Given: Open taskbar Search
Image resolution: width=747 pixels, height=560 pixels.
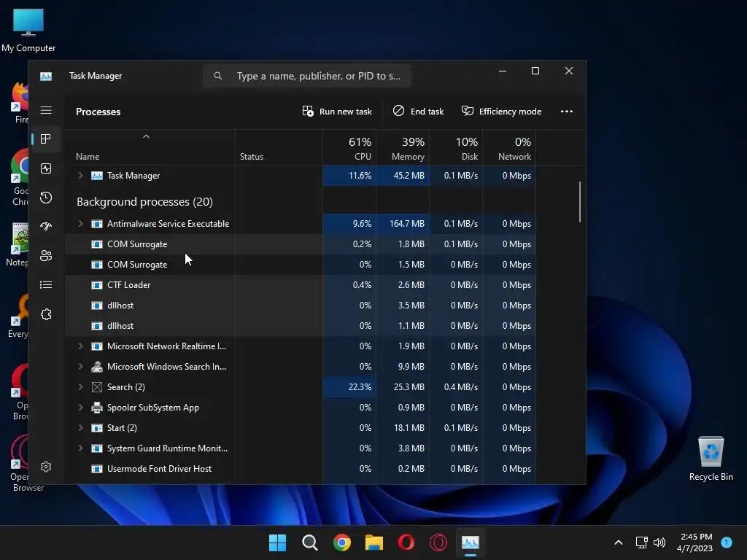Looking at the screenshot, I should pos(309,542).
